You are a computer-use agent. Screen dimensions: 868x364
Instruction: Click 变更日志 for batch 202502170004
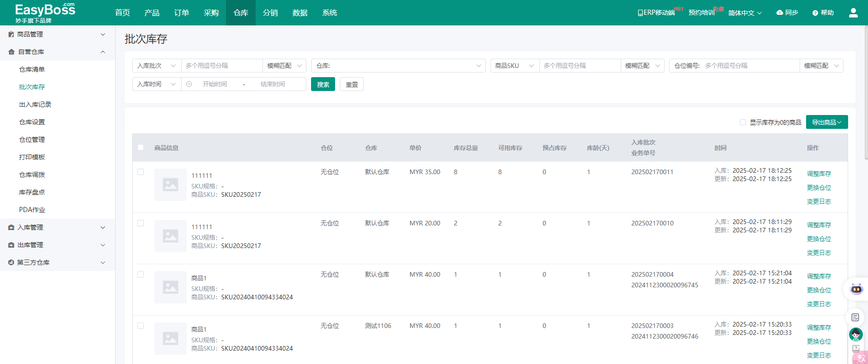click(x=819, y=304)
